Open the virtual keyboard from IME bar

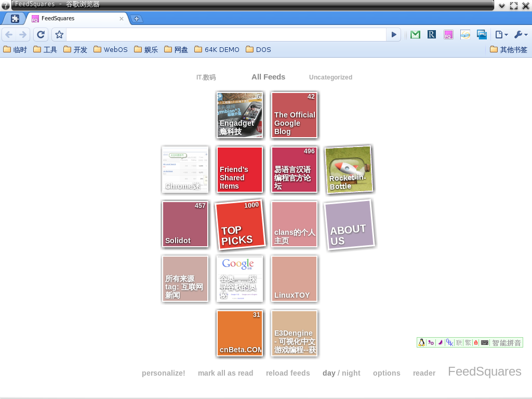coord(485,343)
